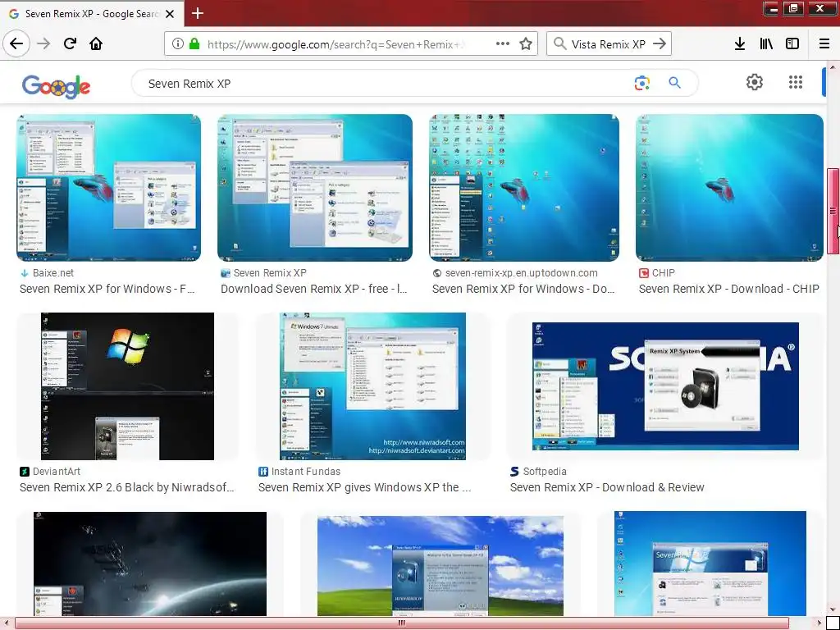This screenshot has height=630, width=840.
Task: Click the Softpedia source label
Action: (545, 472)
